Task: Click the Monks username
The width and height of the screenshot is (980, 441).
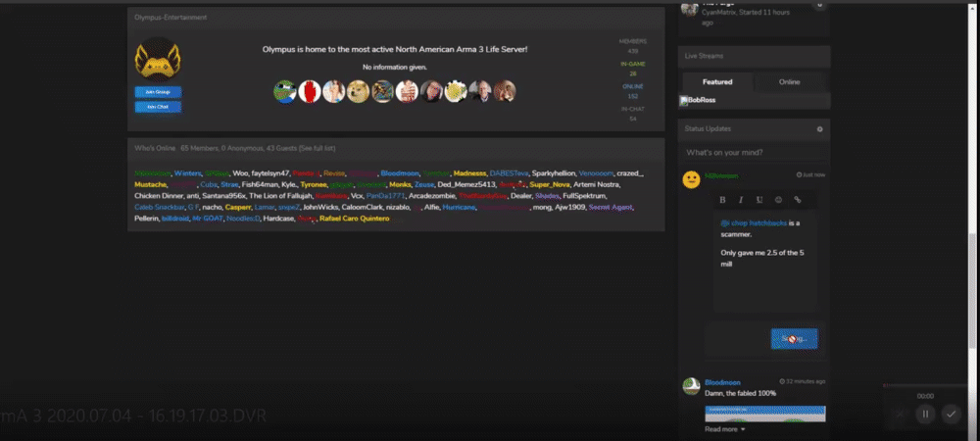Action: coord(400,184)
